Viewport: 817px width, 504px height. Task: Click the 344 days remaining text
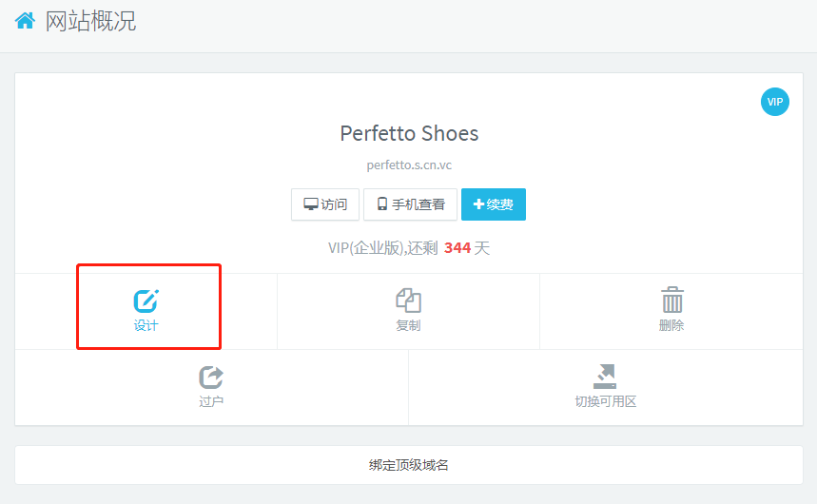click(x=457, y=248)
